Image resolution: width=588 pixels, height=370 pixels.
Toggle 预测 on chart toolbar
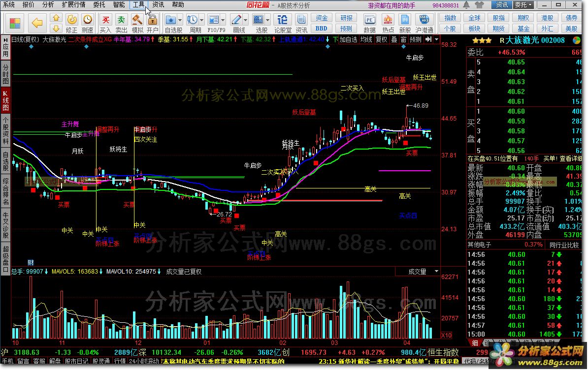point(416,39)
